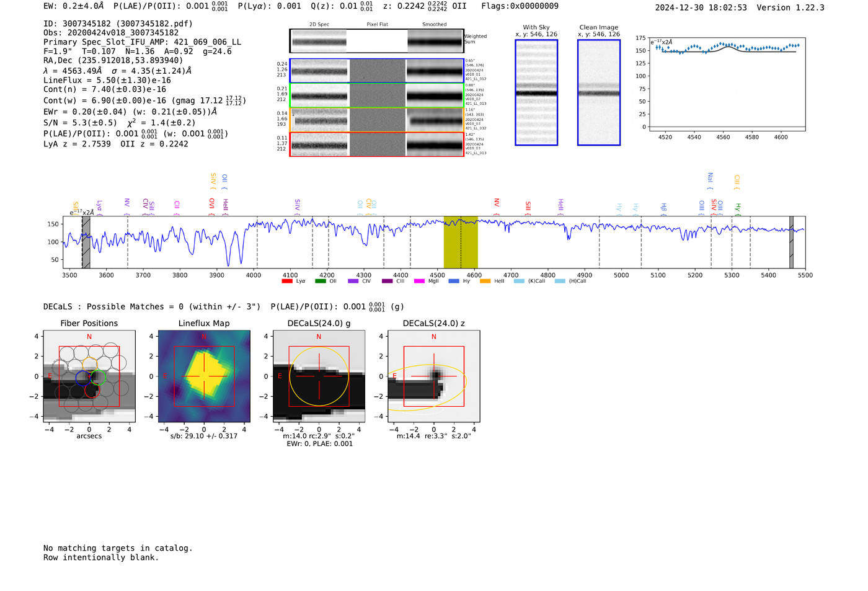Click the blue fiber circle in Fiber Positions
The image size is (868, 591).
(83, 378)
